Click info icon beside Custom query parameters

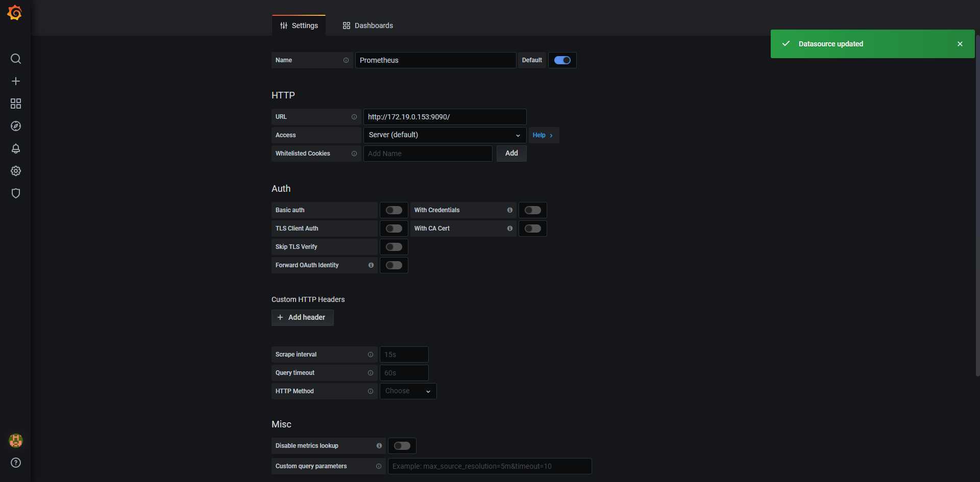379,466
